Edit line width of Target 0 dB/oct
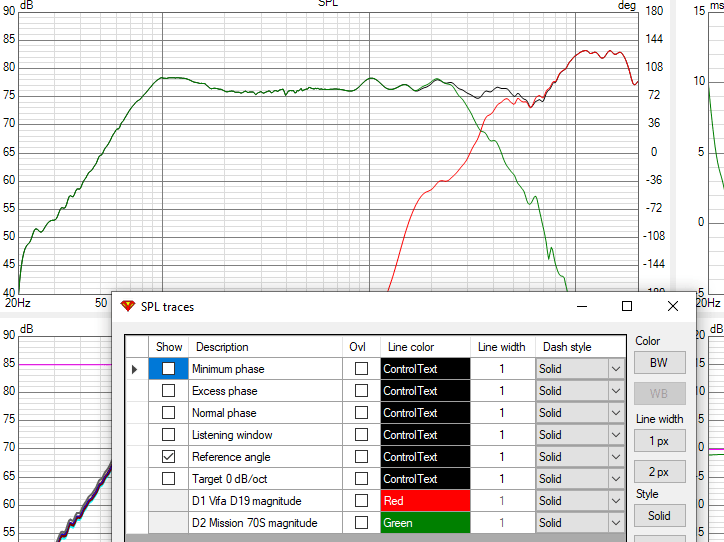This screenshot has height=542, width=724. click(503, 479)
